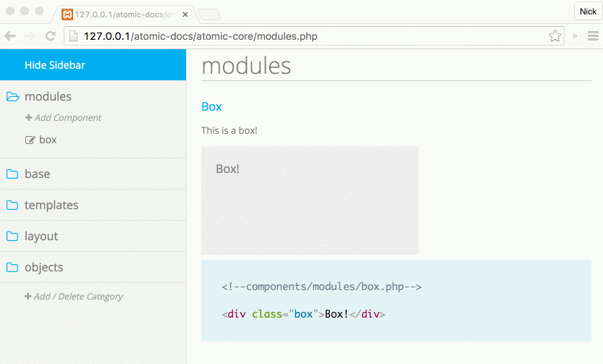Click the Add Component link
This screenshot has width=603, height=364.
point(63,118)
